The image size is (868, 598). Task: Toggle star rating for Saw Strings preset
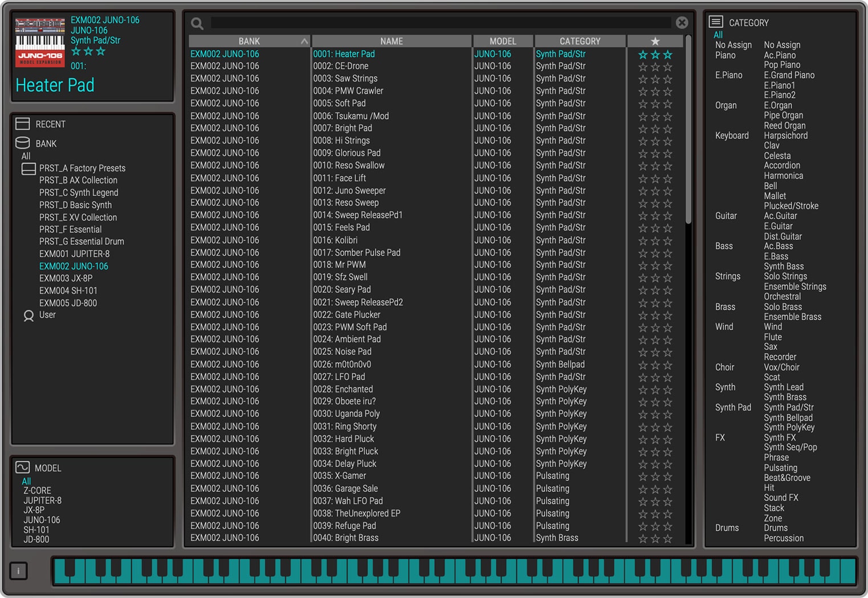coord(655,79)
